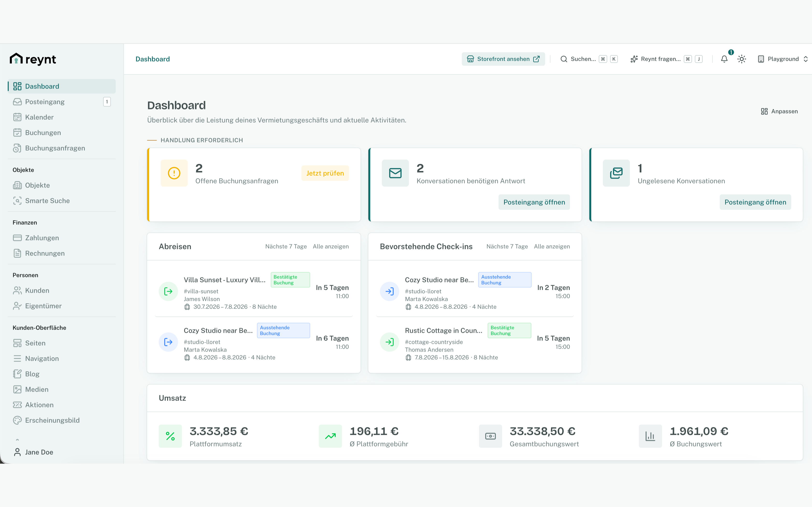The height and width of the screenshot is (507, 812).
Task: Click the Kunden people icon
Action: pos(17,290)
